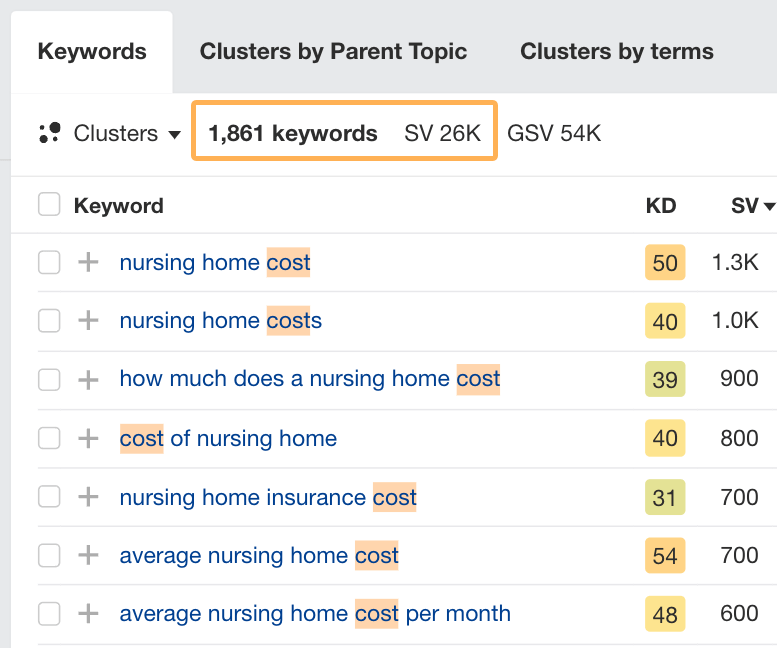Open 'nursing home costs' keyword link
This screenshot has height=648, width=777.
[220, 321]
